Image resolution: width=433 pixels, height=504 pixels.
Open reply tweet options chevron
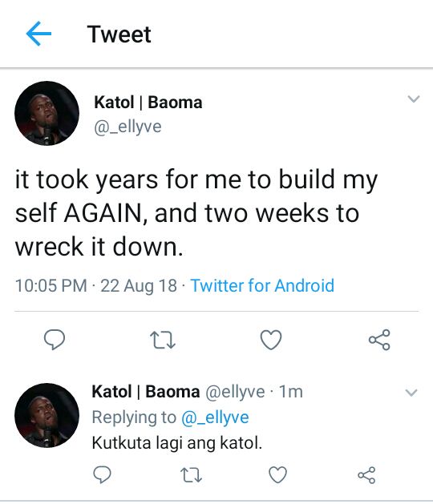point(411,393)
